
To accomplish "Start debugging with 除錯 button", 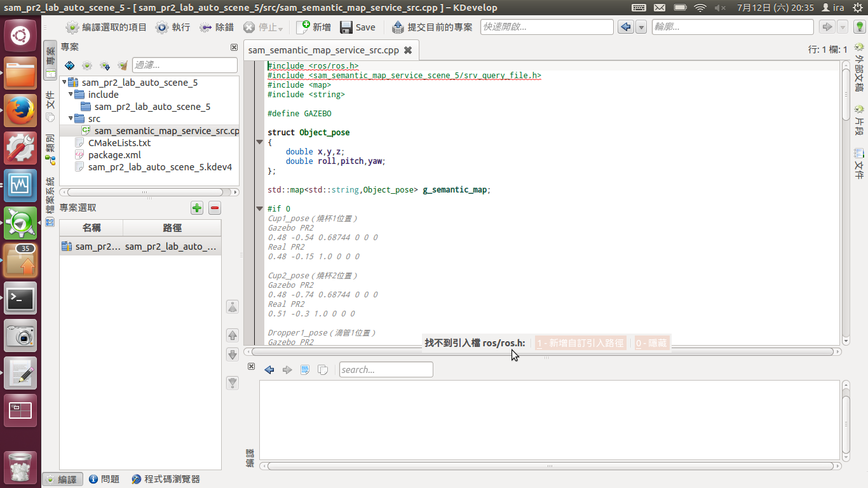I will pyautogui.click(x=217, y=27).
